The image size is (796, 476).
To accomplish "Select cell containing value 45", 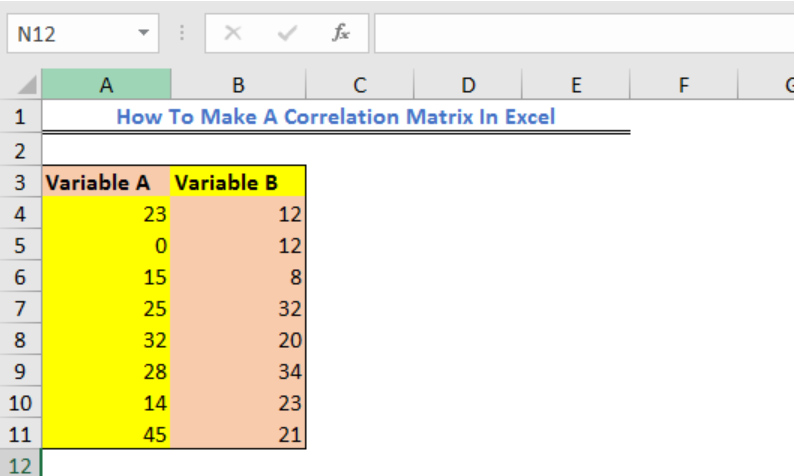I will 106,434.
